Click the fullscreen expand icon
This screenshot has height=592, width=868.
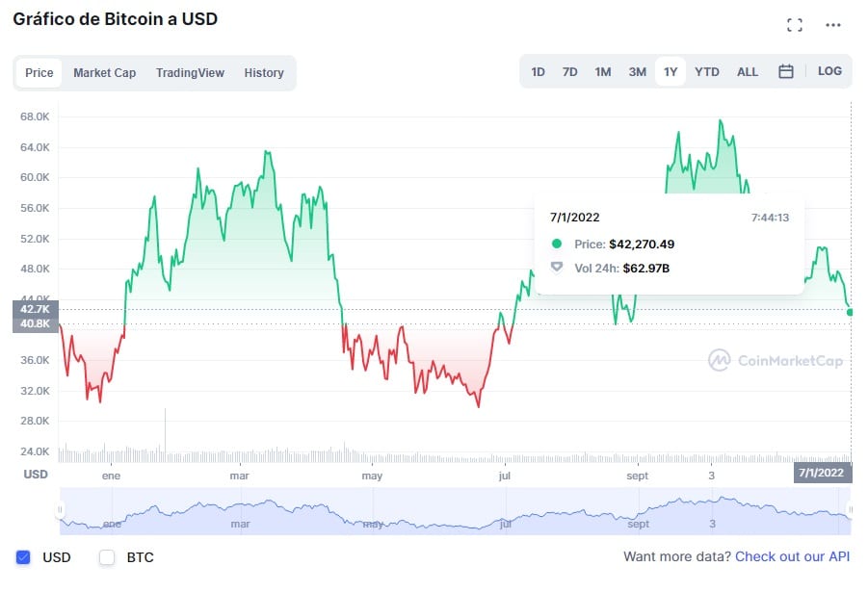[795, 25]
